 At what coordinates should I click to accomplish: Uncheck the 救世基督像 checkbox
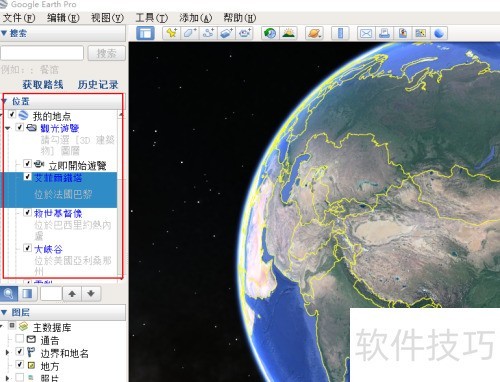(x=28, y=212)
